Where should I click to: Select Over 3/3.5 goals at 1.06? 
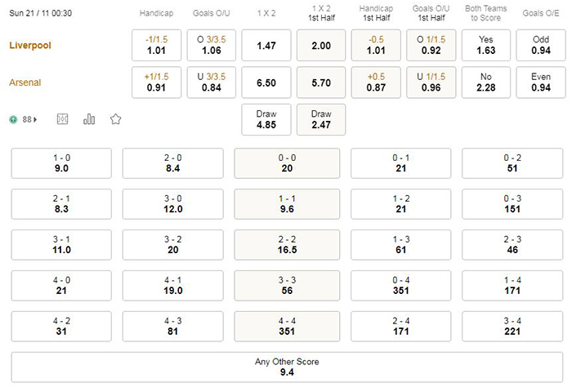point(212,45)
